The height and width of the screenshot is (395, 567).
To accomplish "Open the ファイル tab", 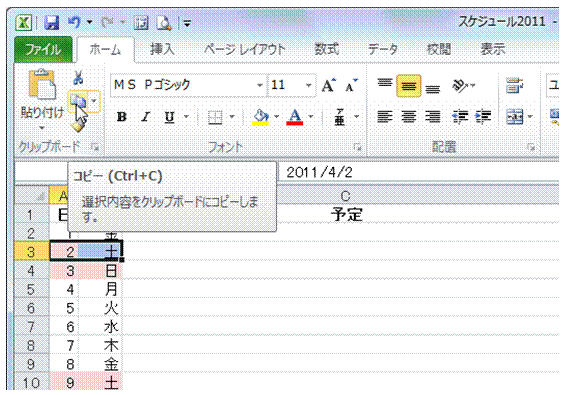I will point(43,50).
